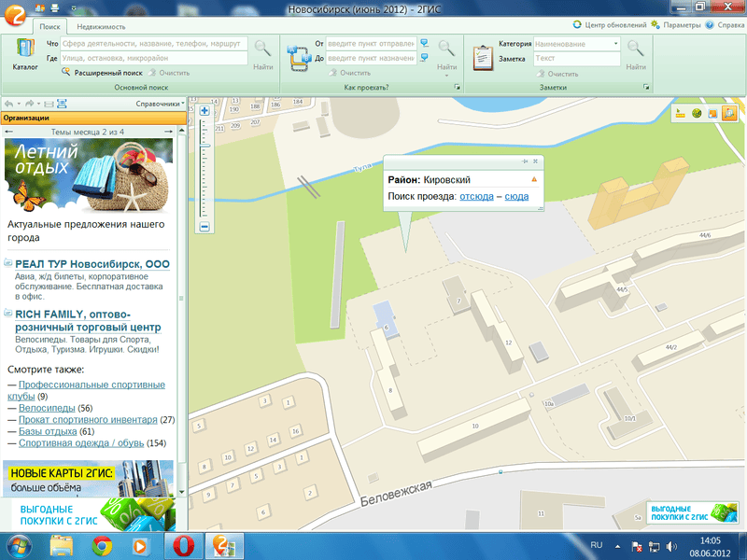Go to previous Темы месяца arrow
Viewport: 747px width, 560px height.
[x=8, y=132]
